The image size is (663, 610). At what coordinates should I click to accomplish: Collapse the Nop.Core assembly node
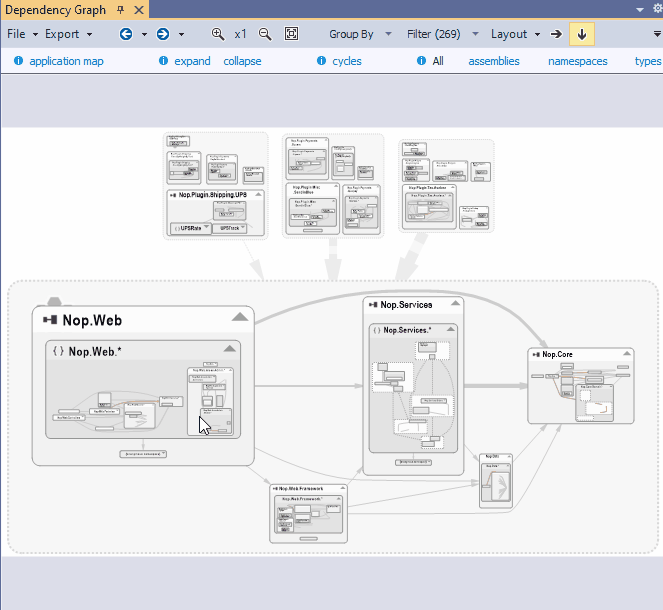click(x=627, y=353)
